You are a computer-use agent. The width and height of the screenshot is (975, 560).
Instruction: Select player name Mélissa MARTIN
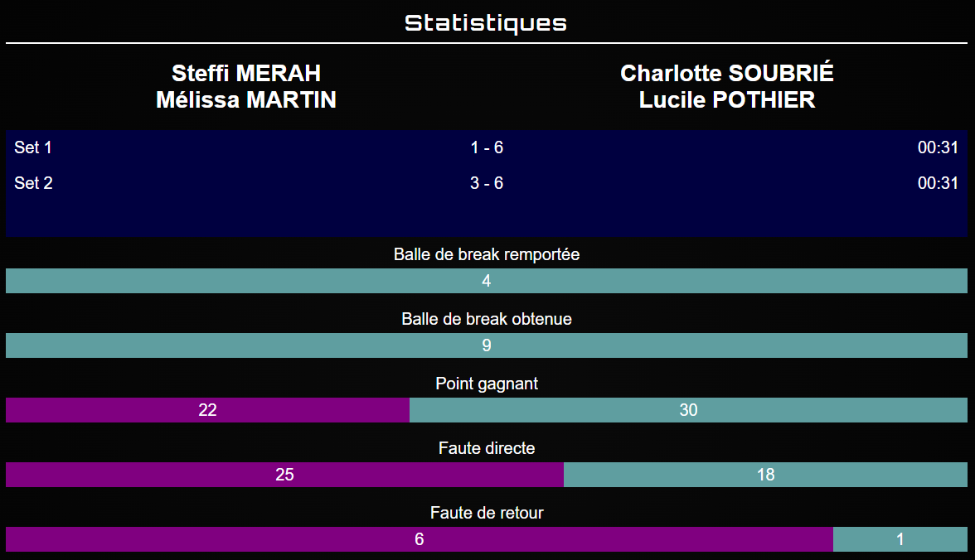point(246,100)
